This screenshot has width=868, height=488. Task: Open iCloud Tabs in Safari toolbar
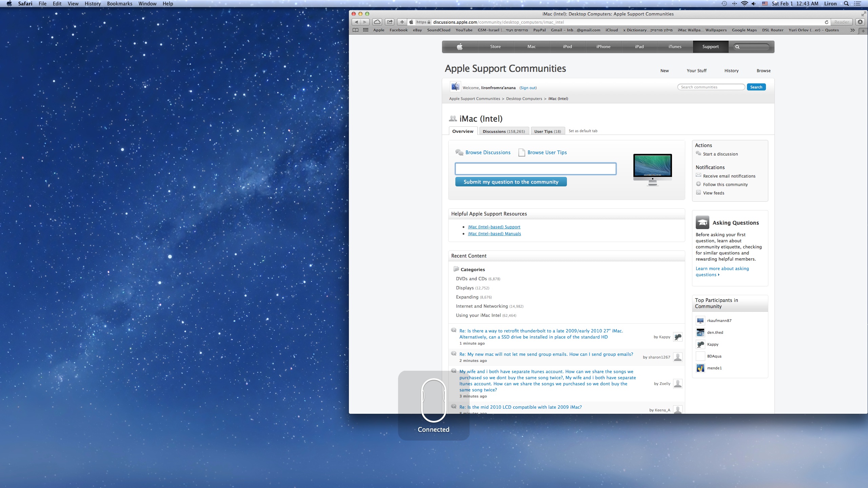[377, 22]
